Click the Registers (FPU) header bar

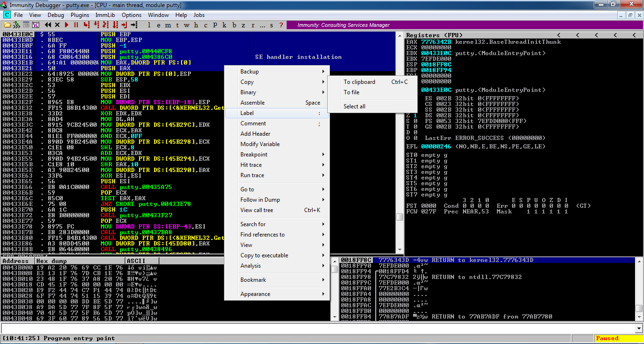(x=523, y=35)
